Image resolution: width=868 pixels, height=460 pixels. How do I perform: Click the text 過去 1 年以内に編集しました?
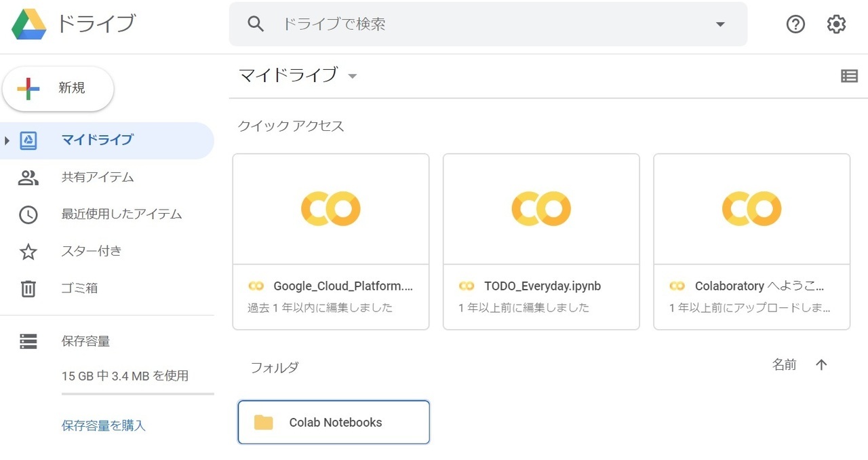click(320, 308)
